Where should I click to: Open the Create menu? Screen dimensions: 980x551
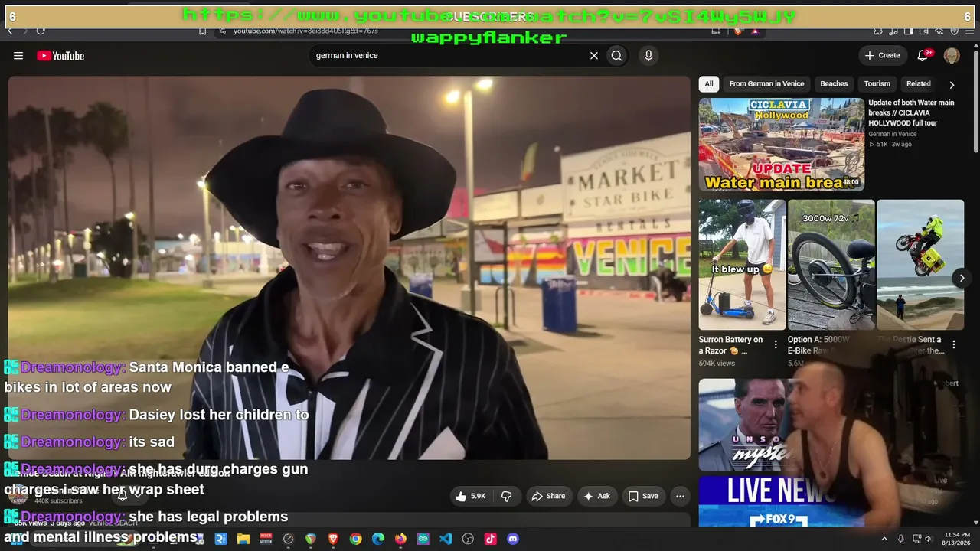click(882, 55)
